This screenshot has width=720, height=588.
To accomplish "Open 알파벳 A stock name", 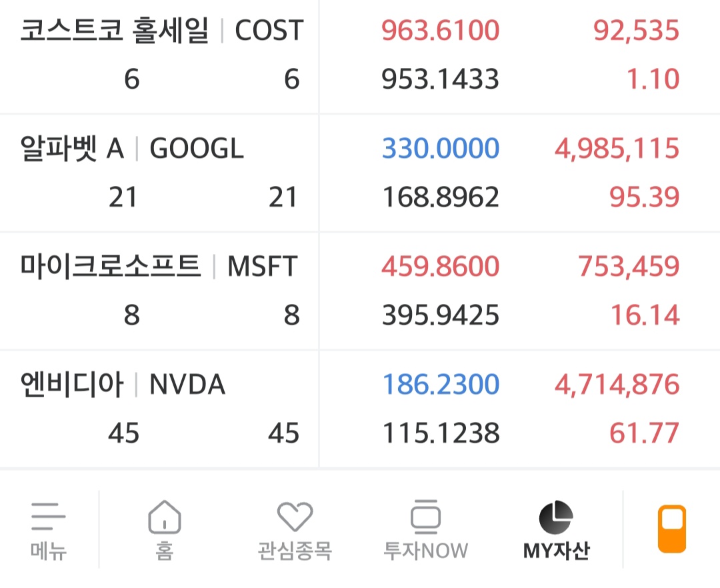I will [72, 148].
